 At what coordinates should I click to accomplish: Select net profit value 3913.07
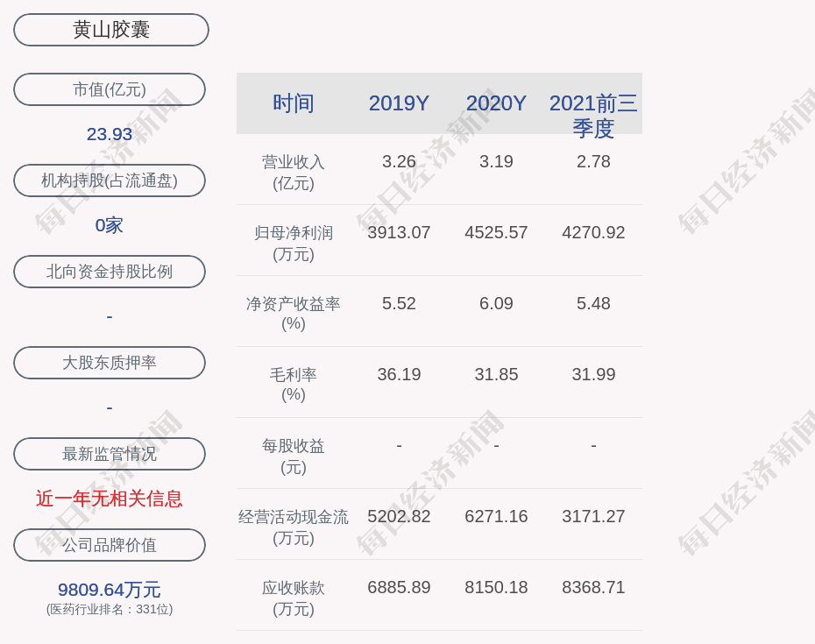[400, 232]
